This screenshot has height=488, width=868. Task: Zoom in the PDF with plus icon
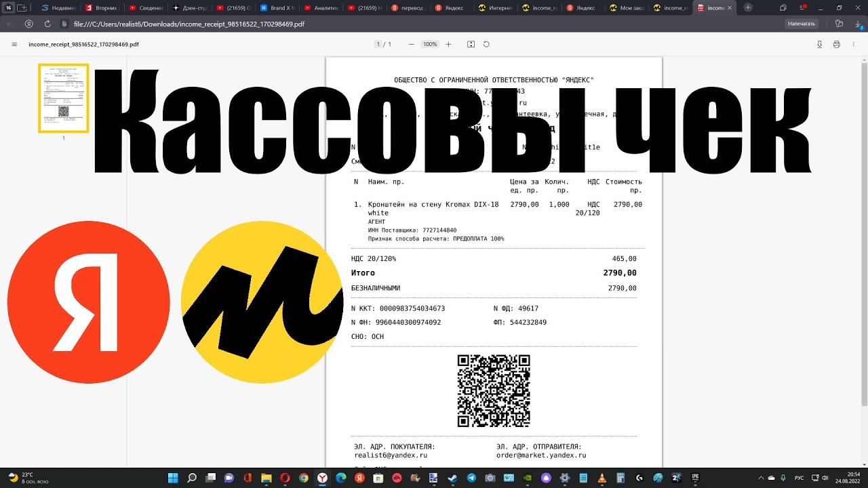click(448, 44)
